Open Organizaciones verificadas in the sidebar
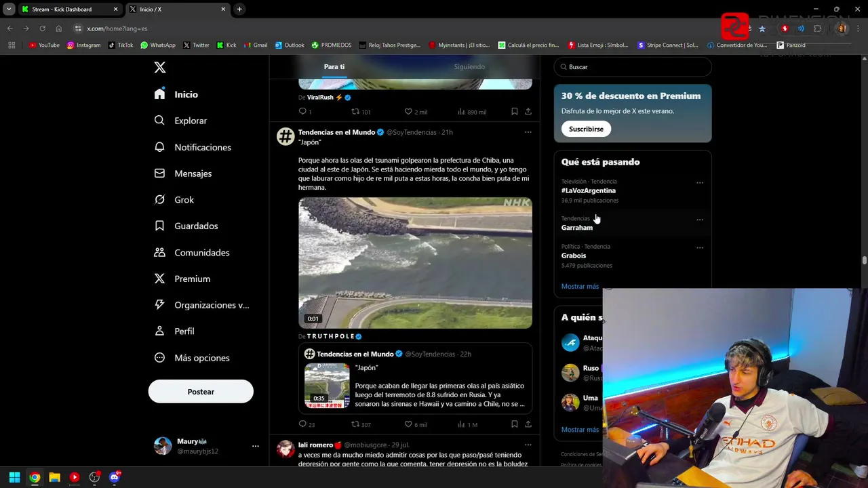The height and width of the screenshot is (488, 868). [201, 305]
